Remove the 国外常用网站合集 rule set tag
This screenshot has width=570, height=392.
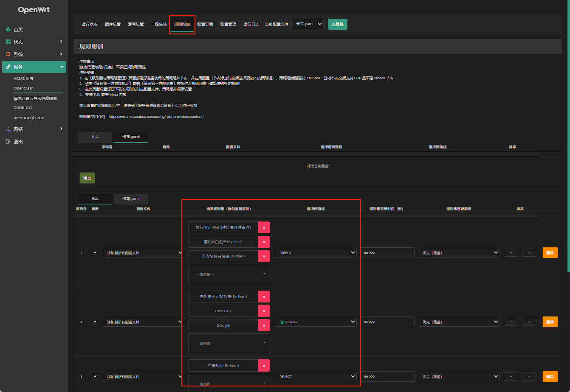pos(264,297)
